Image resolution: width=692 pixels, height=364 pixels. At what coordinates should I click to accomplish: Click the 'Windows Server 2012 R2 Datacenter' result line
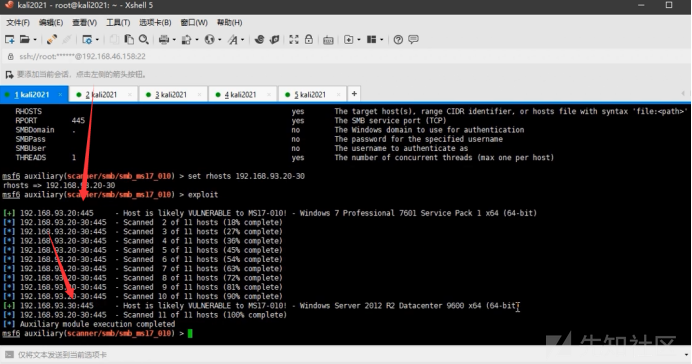pos(261,305)
